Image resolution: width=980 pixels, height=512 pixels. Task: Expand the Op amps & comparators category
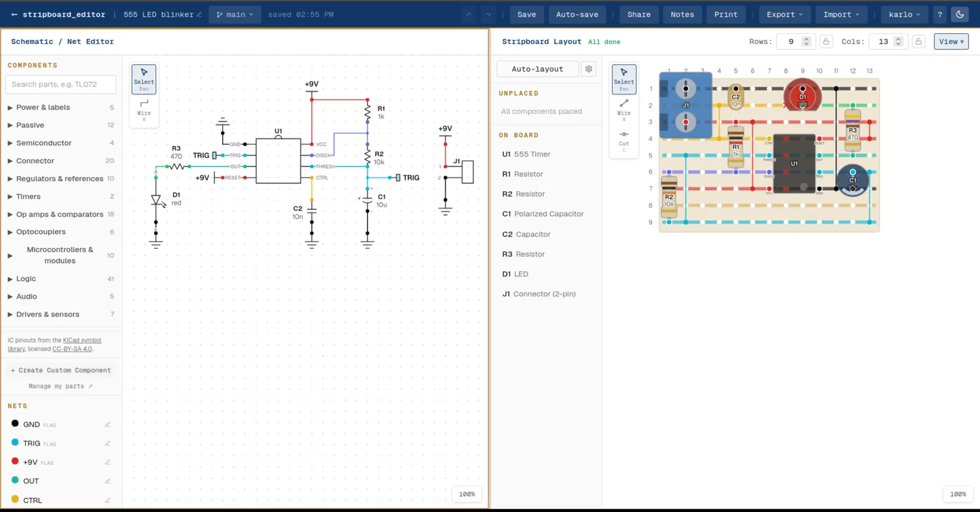(x=61, y=214)
